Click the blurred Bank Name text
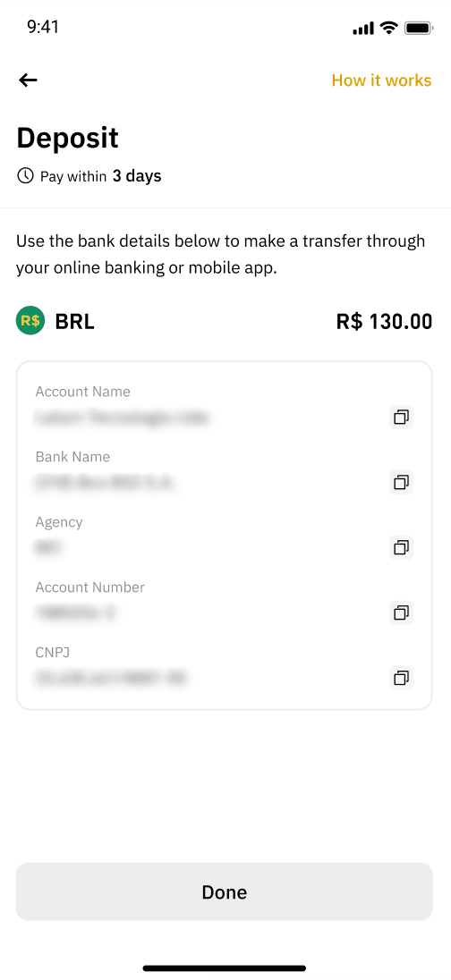This screenshot has width=451, height=980. click(105, 483)
